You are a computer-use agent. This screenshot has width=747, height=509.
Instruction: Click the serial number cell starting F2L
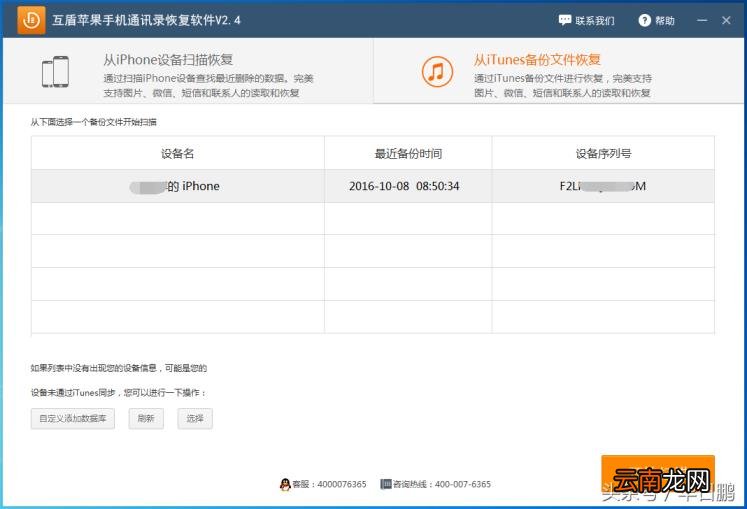[603, 186]
